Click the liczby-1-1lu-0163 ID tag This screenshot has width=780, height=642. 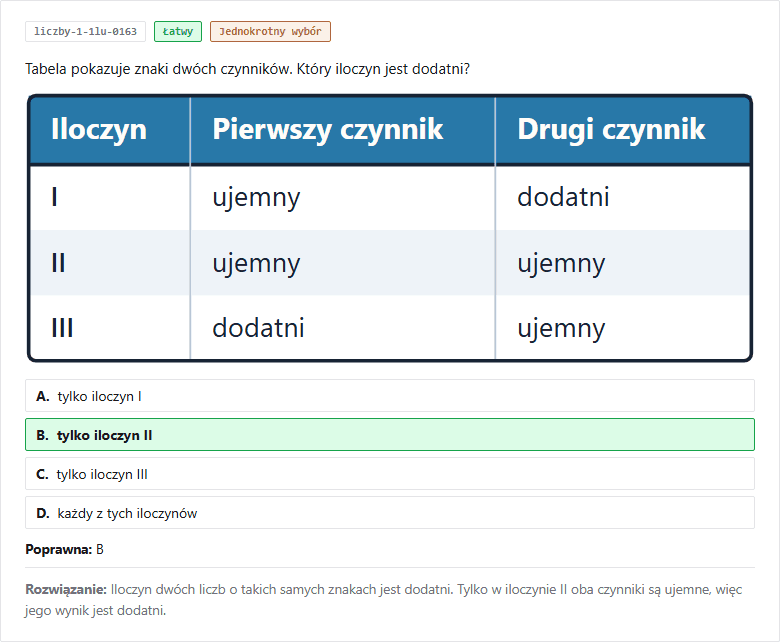click(x=85, y=31)
